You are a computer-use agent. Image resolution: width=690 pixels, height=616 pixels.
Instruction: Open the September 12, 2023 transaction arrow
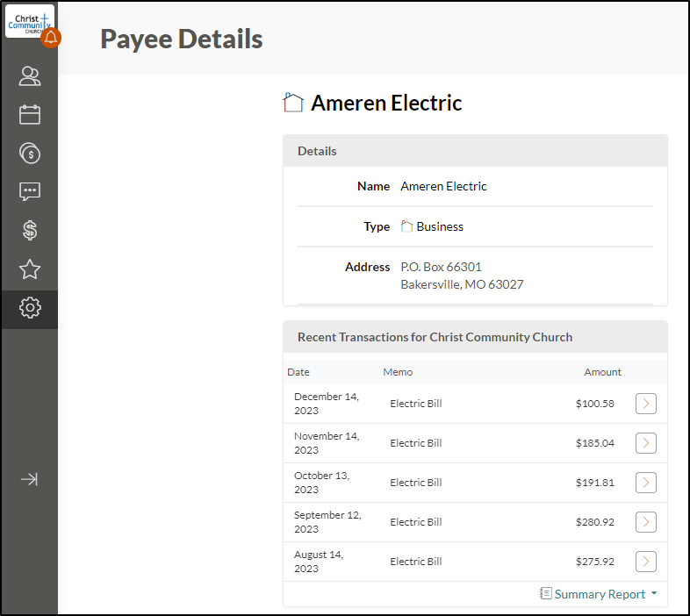point(645,522)
